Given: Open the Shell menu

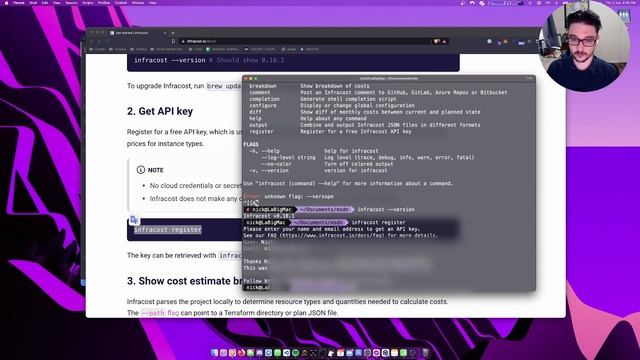Looking at the screenshot, I should tap(33, 2).
